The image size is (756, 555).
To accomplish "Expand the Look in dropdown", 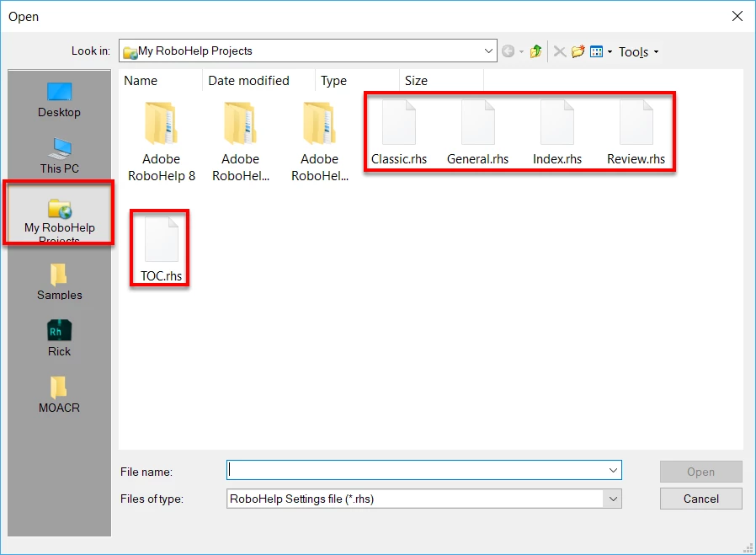I will click(488, 51).
